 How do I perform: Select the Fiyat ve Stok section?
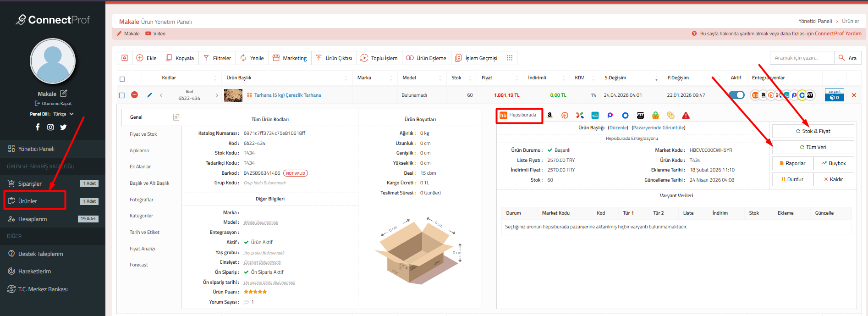[x=143, y=134]
